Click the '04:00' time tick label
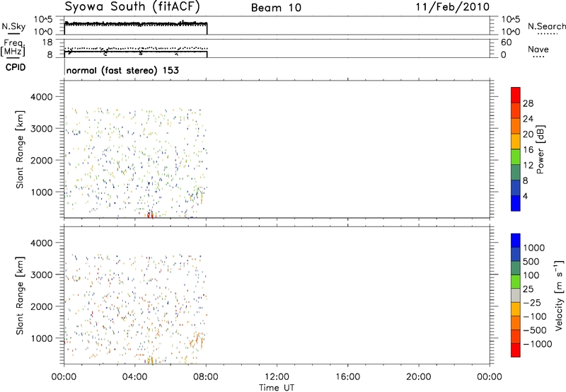The width and height of the screenshot is (566, 392). click(x=134, y=377)
